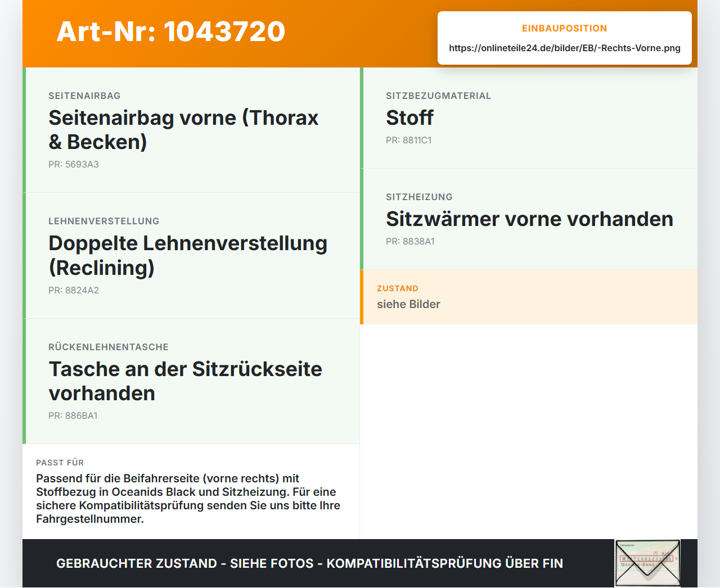Click the envelope thumbnail in the footer
The image size is (720, 588).
pyautogui.click(x=648, y=563)
